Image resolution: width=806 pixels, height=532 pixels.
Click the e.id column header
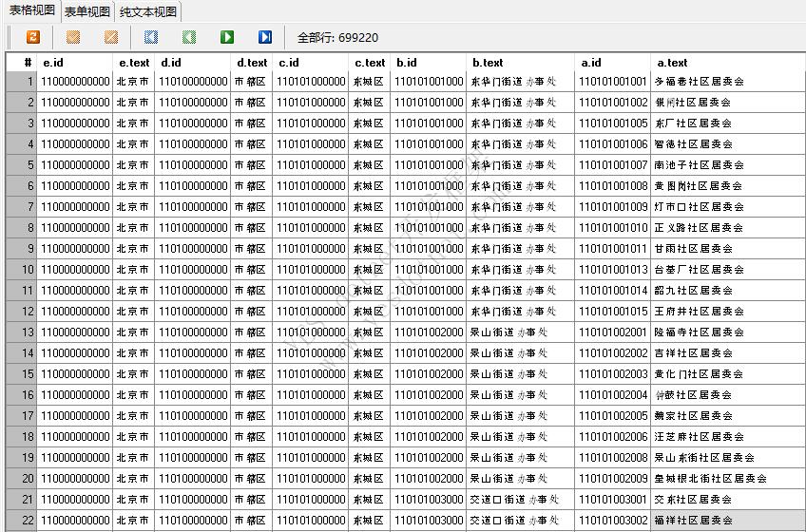tap(75, 63)
